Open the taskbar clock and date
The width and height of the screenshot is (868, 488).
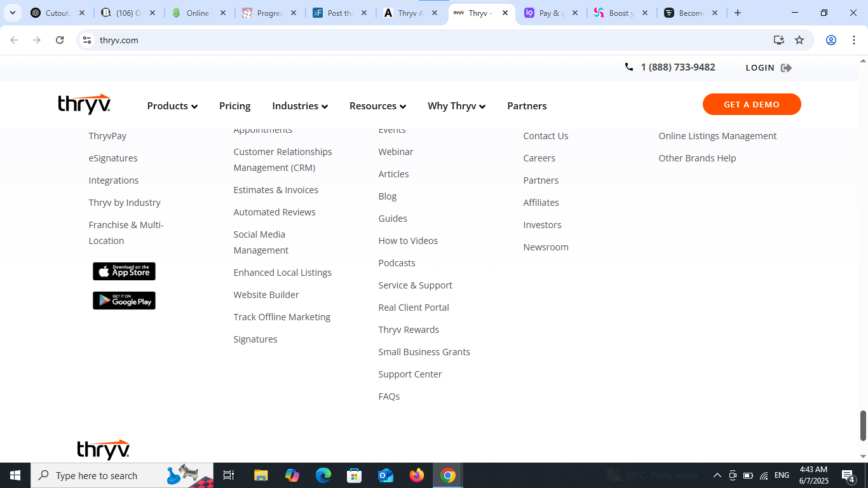coord(813,475)
